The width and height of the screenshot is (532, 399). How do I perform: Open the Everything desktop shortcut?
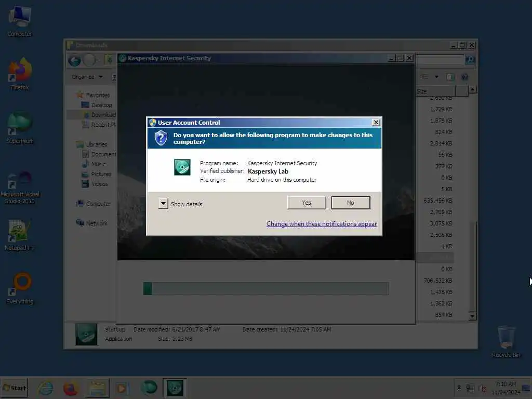[x=20, y=288]
